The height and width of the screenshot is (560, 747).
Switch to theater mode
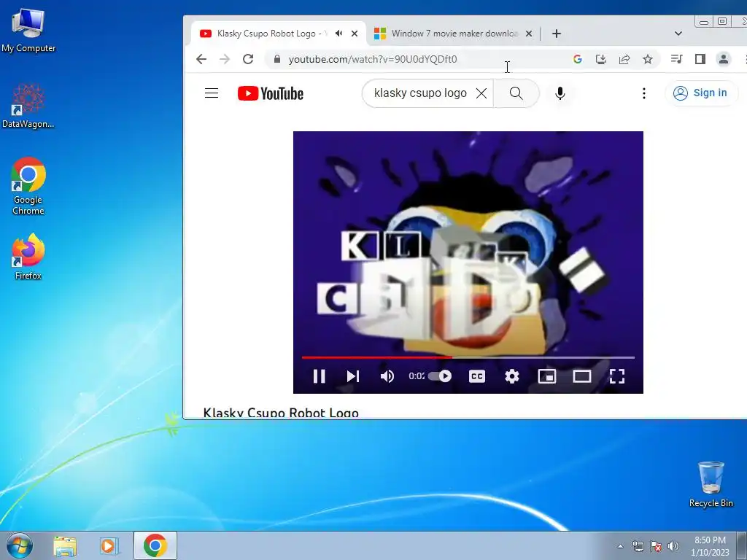[581, 376]
